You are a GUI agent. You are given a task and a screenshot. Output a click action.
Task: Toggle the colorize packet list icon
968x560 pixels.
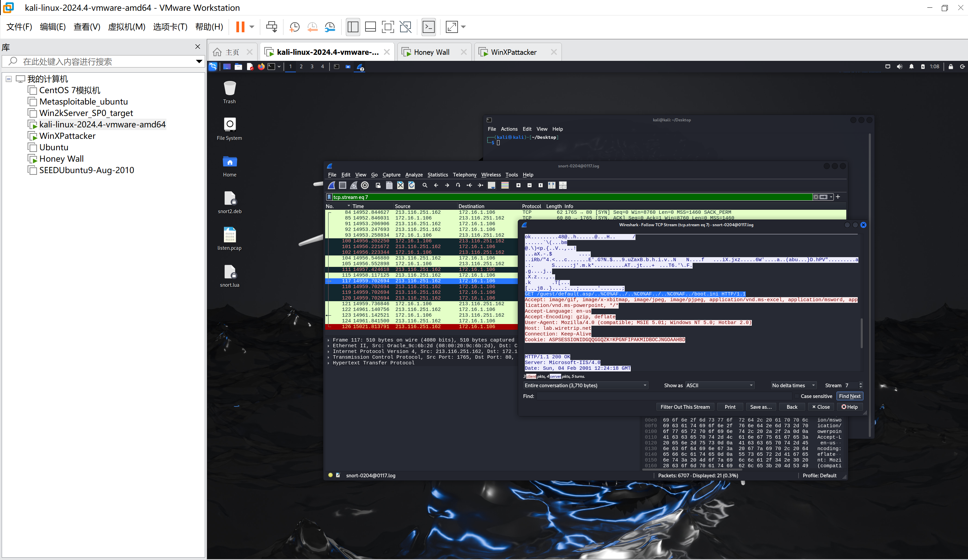tap(505, 186)
